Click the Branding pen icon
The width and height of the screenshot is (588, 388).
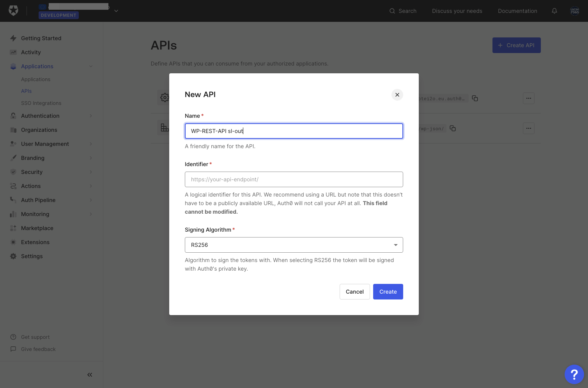[13, 158]
